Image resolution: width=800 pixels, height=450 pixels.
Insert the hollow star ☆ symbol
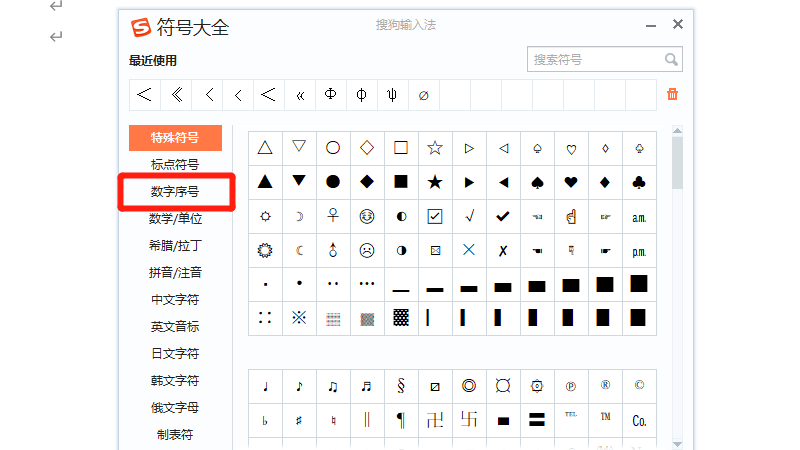(x=435, y=148)
